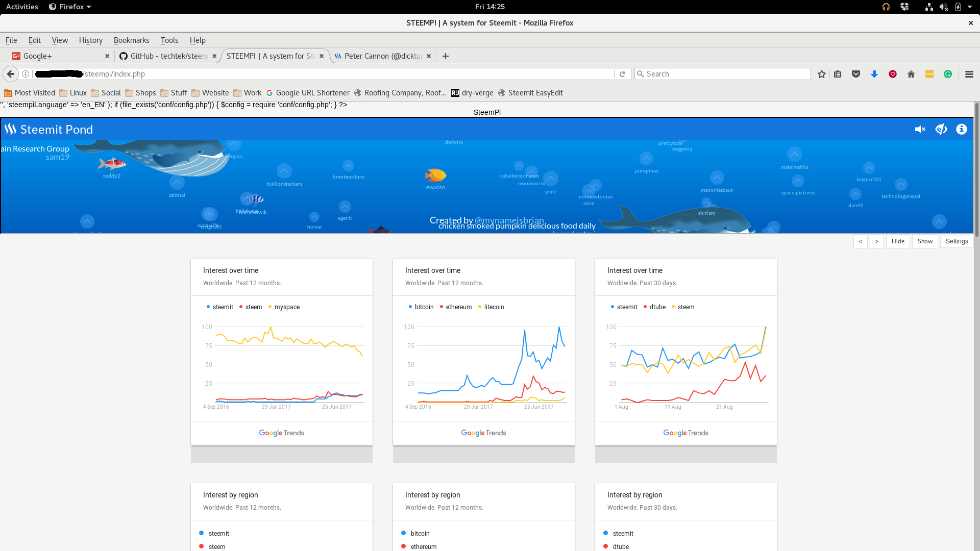Bookmark this page with the star icon
The height and width of the screenshot is (551, 980).
[821, 74]
